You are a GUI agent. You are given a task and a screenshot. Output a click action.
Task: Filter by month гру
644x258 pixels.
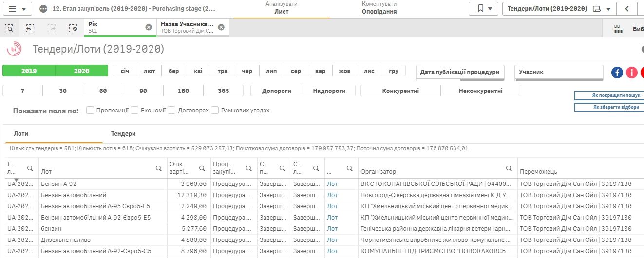(394, 71)
